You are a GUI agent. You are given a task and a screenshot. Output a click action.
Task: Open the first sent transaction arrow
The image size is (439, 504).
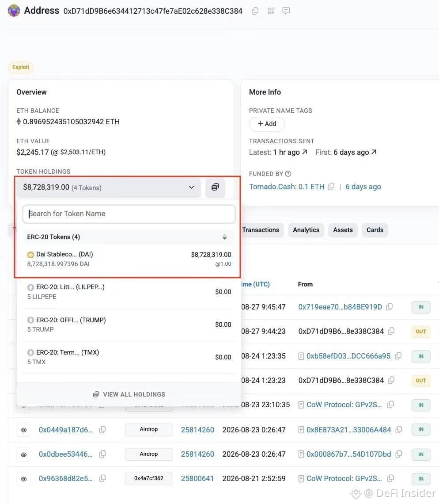tap(374, 152)
